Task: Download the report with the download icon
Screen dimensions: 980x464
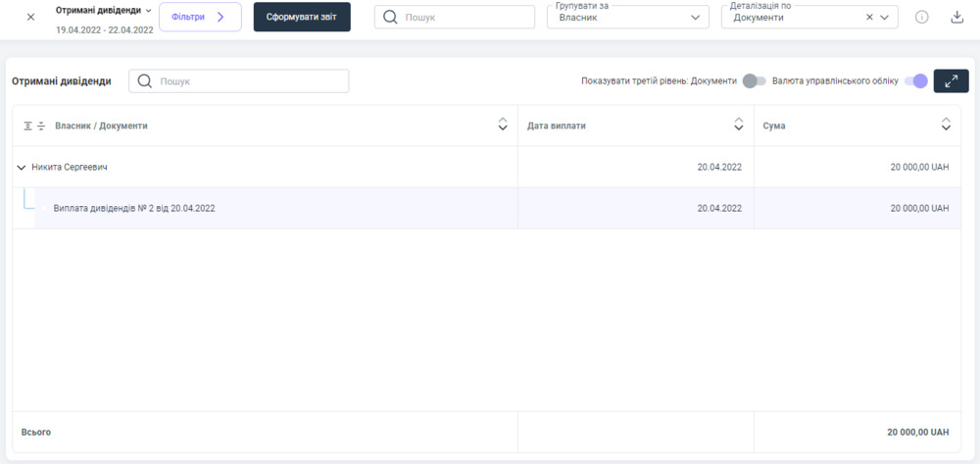Action: [x=957, y=18]
